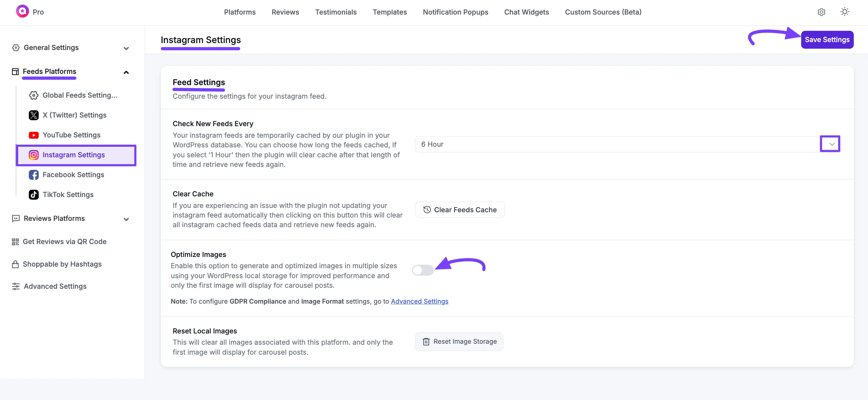Click the Facebook Settings icon
The image size is (868, 400).
33,175
